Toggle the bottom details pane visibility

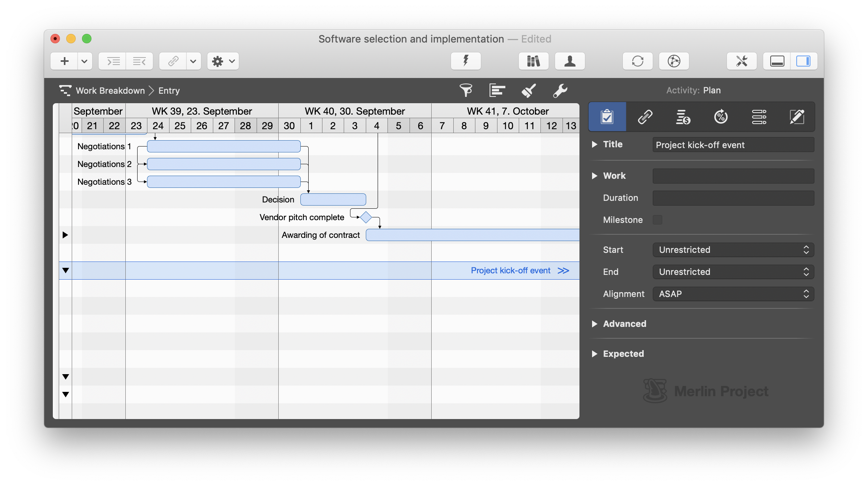click(776, 61)
